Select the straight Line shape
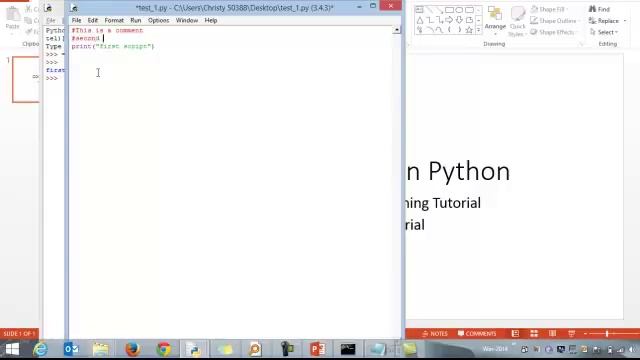The image size is (640, 360). coord(429,10)
